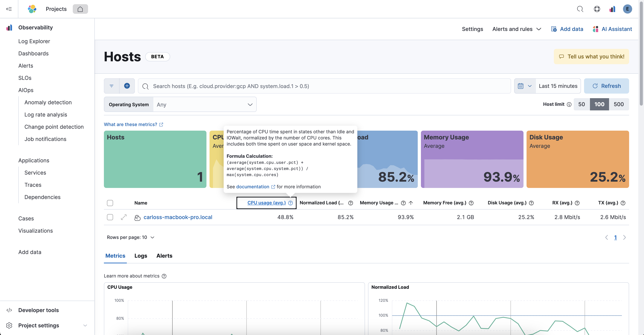Click Disk Usage (avg.) help icon
This screenshot has width=644, height=335.
coord(532,203)
